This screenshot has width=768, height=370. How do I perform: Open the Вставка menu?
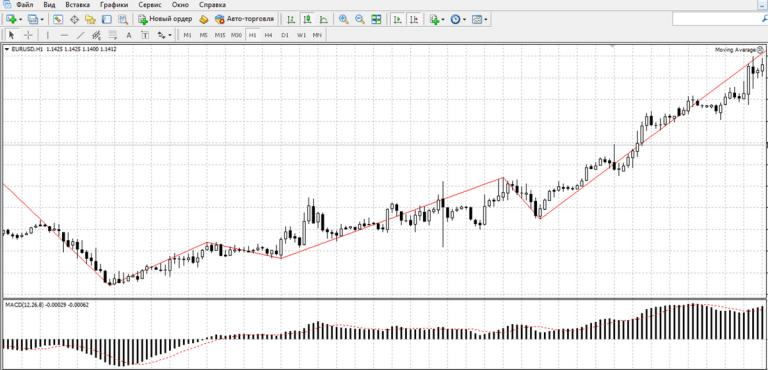(77, 5)
